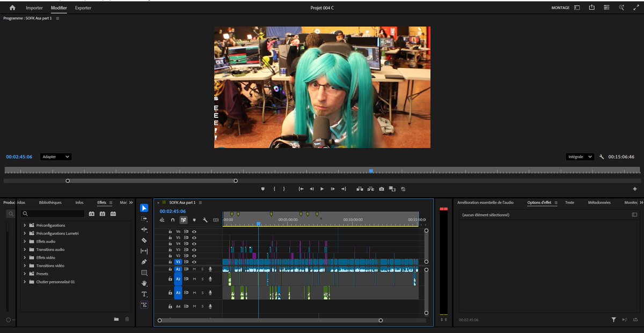The width and height of the screenshot is (644, 333).
Task: Add marker in Program monitor
Action: pyautogui.click(x=263, y=189)
